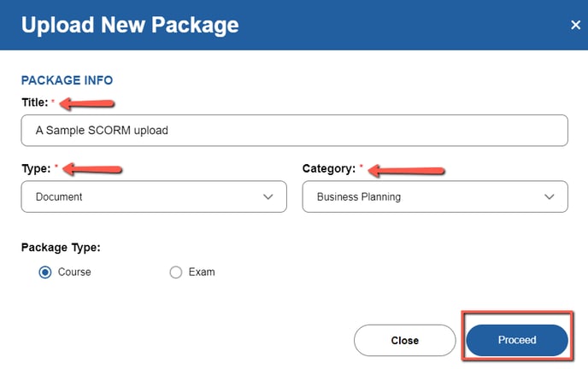Click the chevron arrow in the Document dropdown
588x369 pixels.
point(268,196)
